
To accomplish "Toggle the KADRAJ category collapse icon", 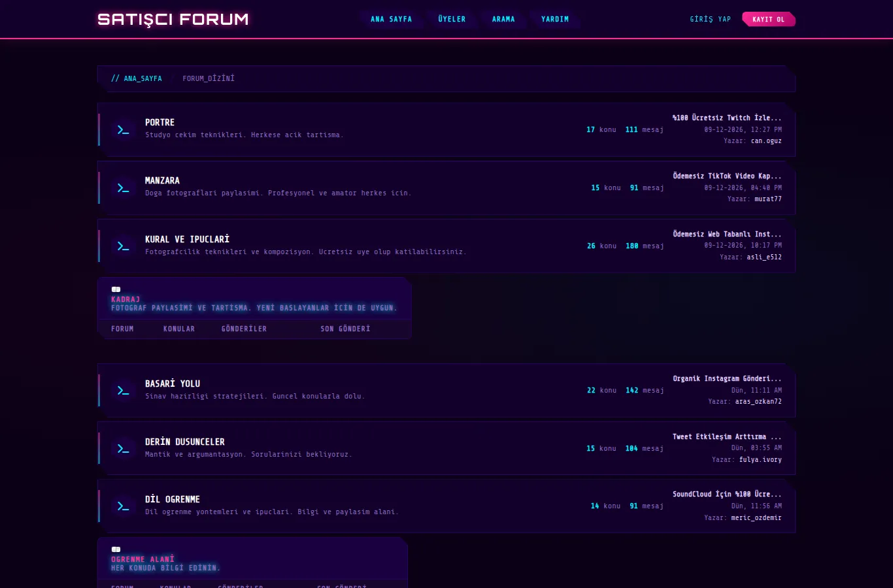I will (x=116, y=289).
